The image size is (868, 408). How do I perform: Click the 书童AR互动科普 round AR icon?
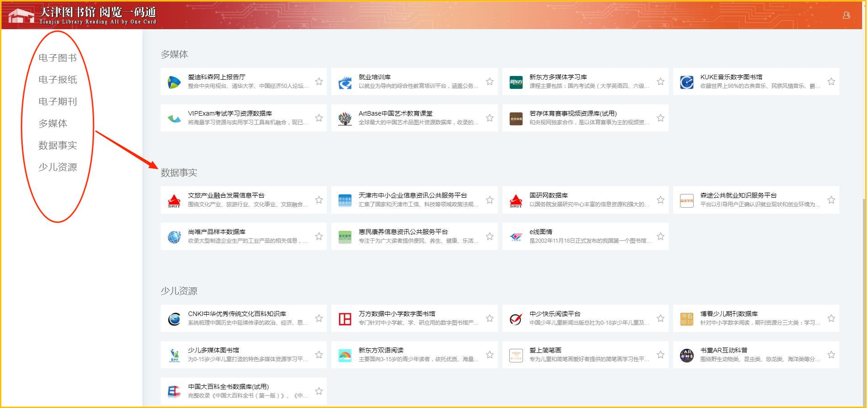pyautogui.click(x=686, y=355)
